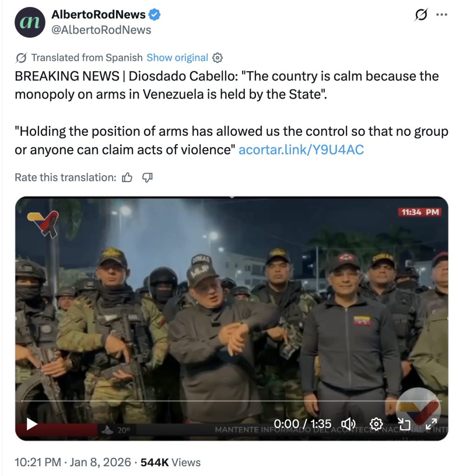The image size is (459, 476).
Task: Click Show original link
Action: point(177,58)
